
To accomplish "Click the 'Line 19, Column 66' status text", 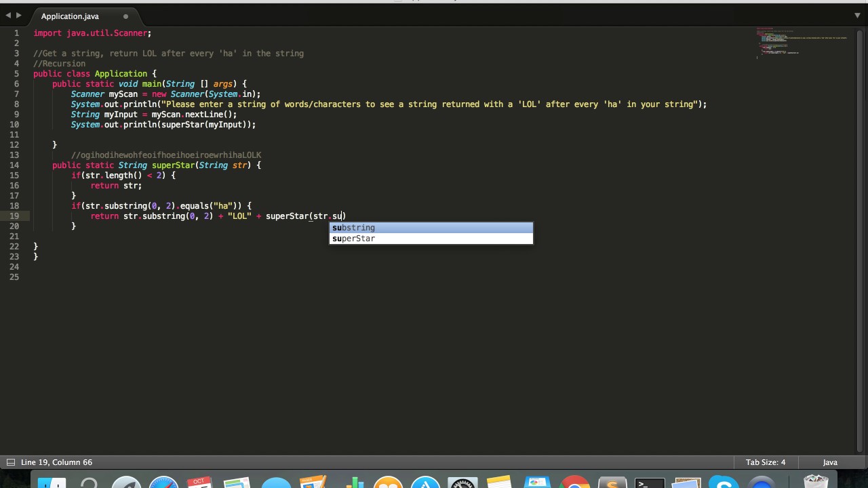I will pyautogui.click(x=56, y=462).
